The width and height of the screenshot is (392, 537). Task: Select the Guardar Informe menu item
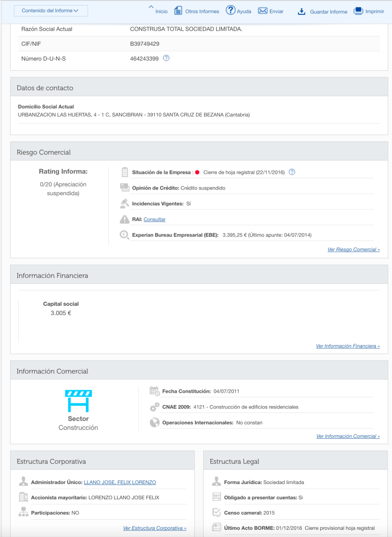(328, 12)
